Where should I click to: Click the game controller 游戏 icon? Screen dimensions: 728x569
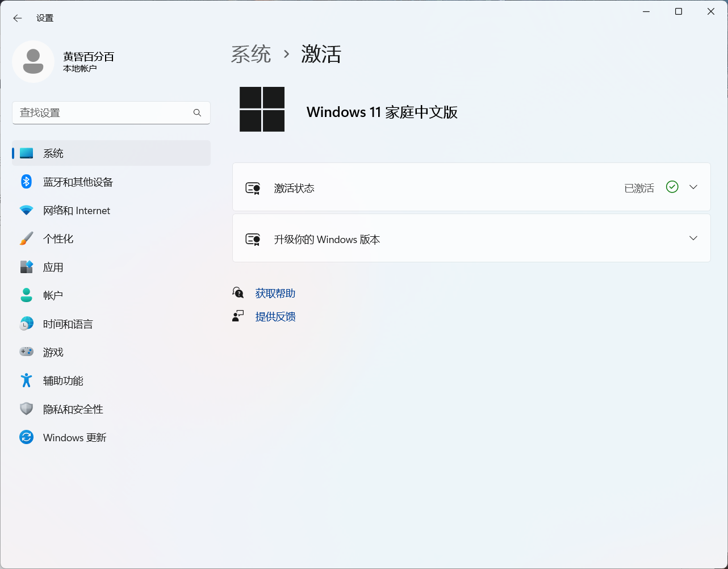27,352
